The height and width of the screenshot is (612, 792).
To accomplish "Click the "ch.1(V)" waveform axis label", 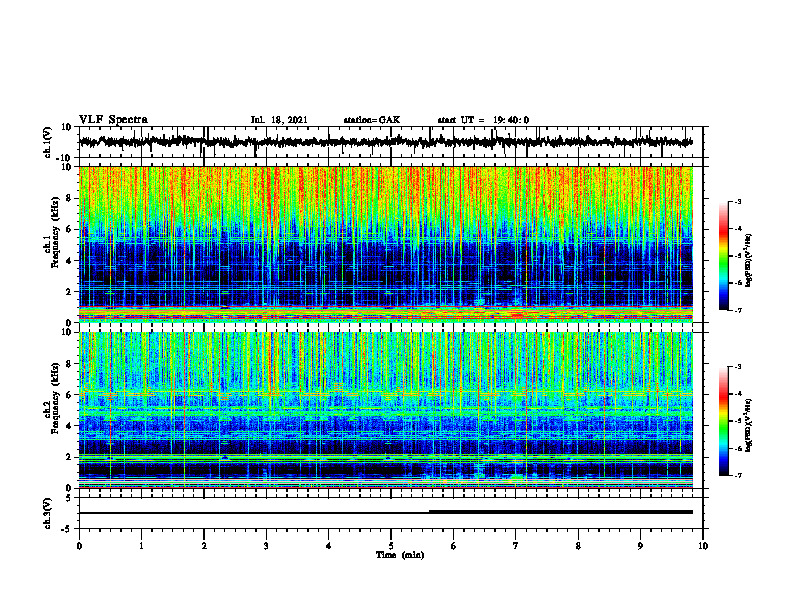I will pos(48,142).
